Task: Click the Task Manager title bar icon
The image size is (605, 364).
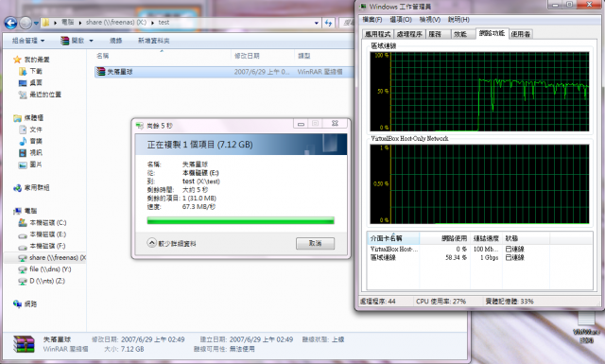Action: click(363, 7)
